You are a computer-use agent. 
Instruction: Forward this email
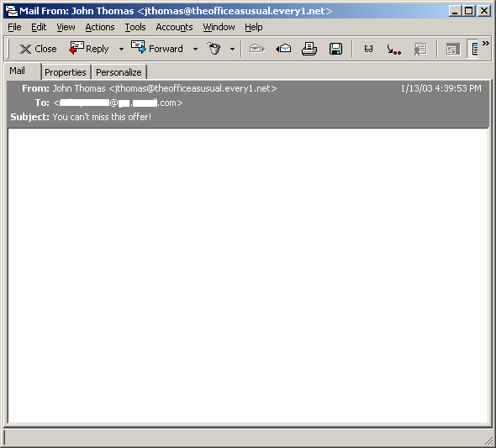click(x=157, y=49)
